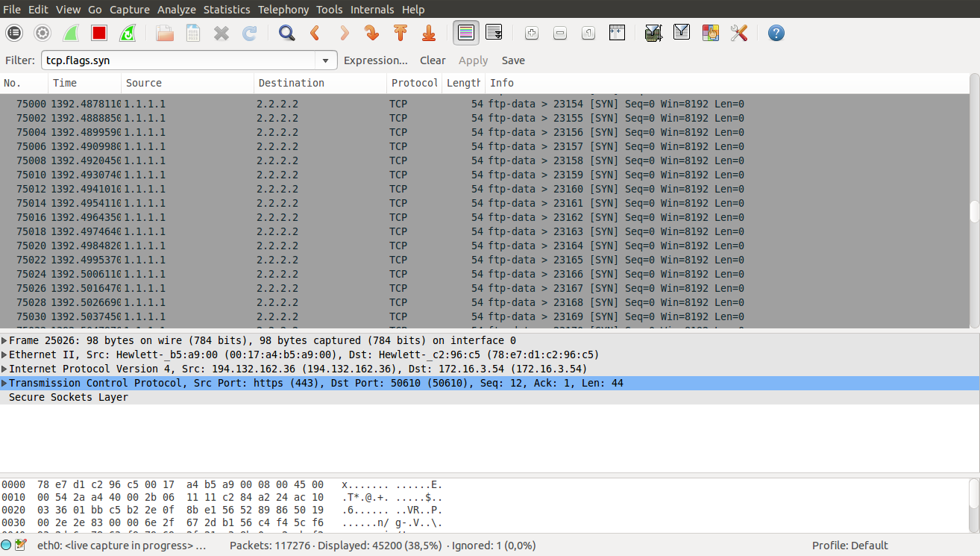980x556 pixels.
Task: Click the Help question mark icon
Action: [x=776, y=33]
